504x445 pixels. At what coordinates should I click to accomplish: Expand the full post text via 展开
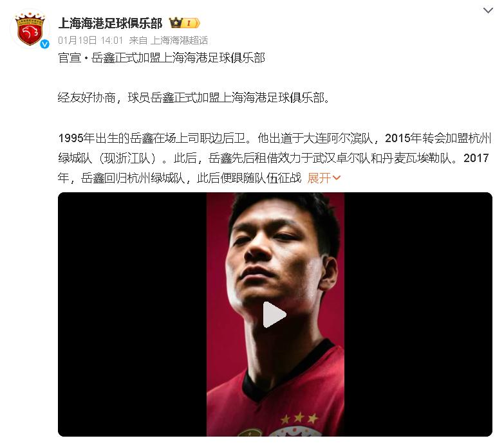[319, 177]
